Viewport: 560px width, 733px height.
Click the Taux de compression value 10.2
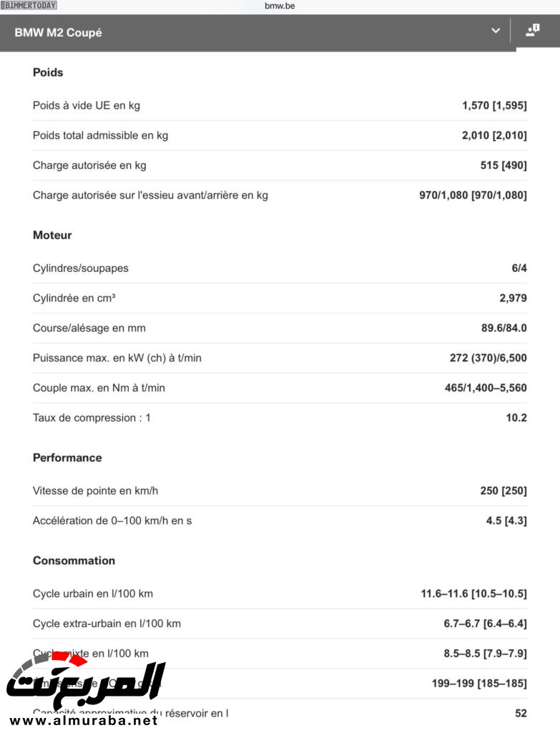(516, 417)
